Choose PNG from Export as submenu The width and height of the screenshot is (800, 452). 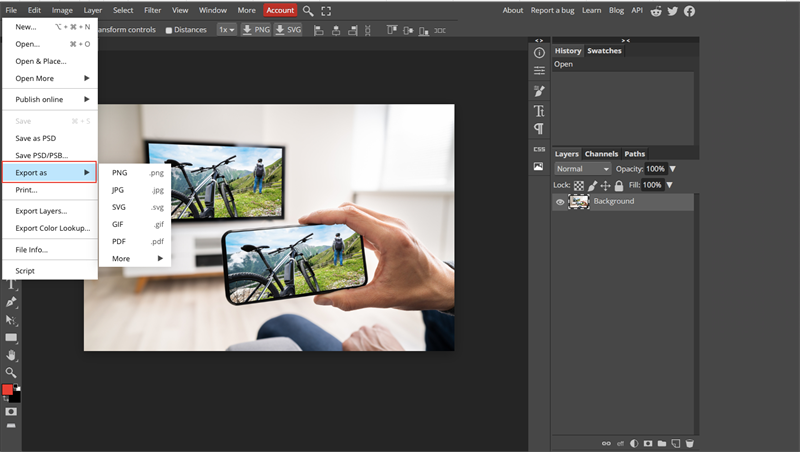pyautogui.click(x=137, y=172)
